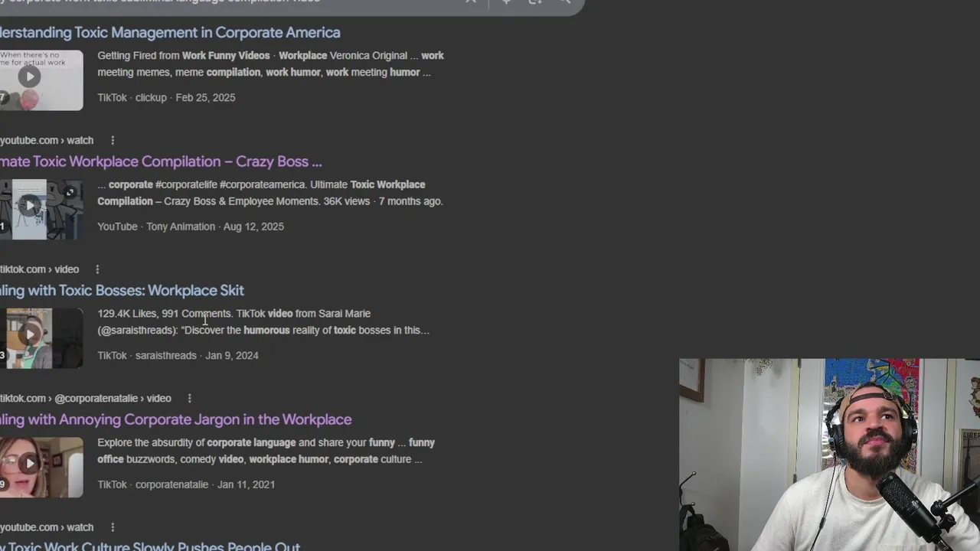Open three-dot menu beside @corporatenatalie › video
This screenshot has width=980, height=551.
point(189,398)
